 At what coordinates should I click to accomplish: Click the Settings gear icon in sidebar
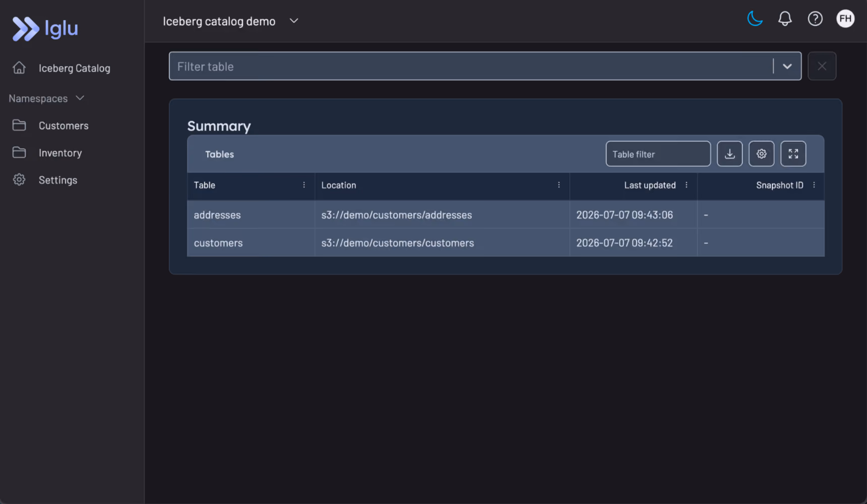coord(19,179)
